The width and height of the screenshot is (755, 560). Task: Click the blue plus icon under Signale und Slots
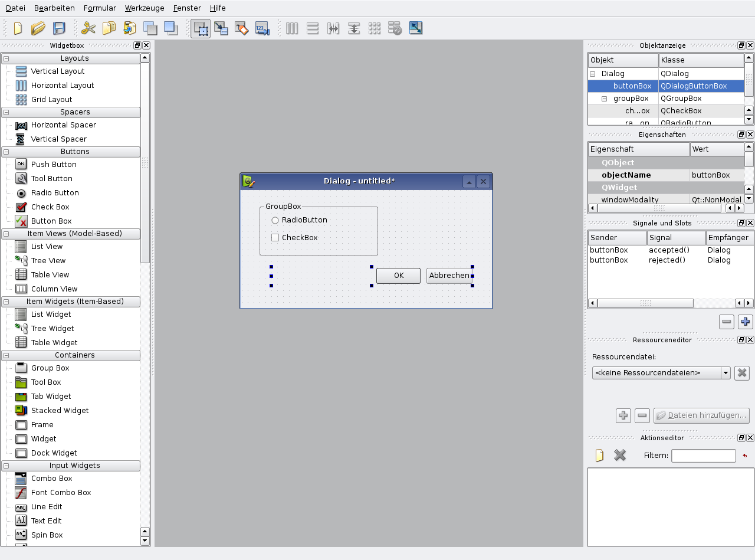click(746, 322)
